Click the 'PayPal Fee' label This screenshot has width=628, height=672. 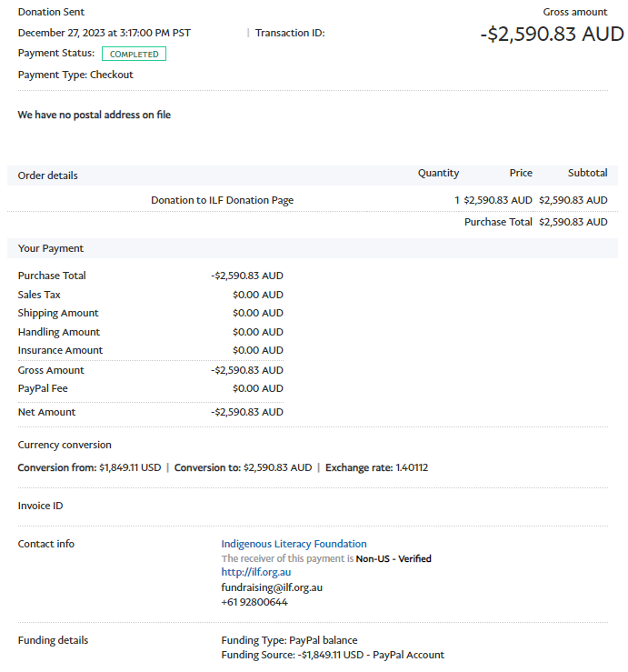point(43,388)
